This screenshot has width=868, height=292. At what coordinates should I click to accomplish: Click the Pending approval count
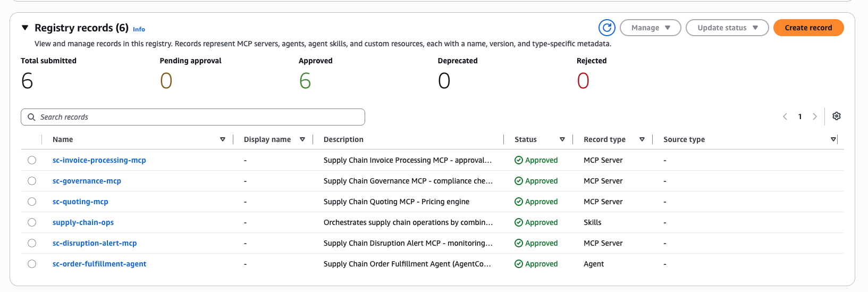[166, 81]
